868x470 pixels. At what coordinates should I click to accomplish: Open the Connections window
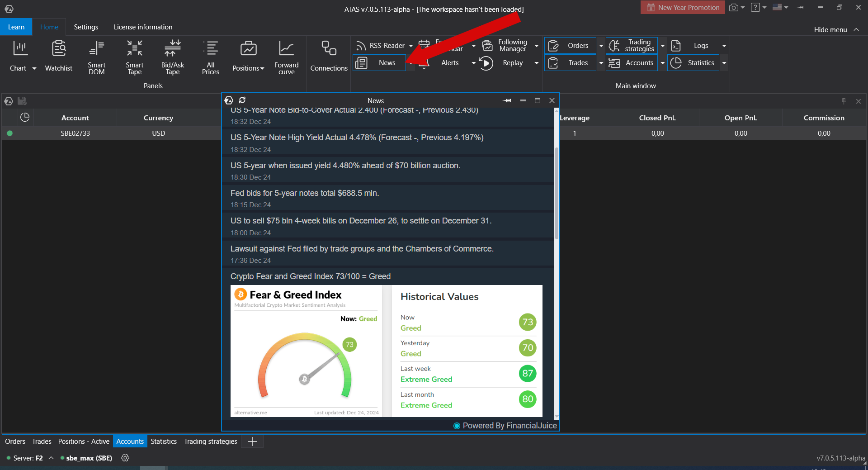pyautogui.click(x=329, y=56)
